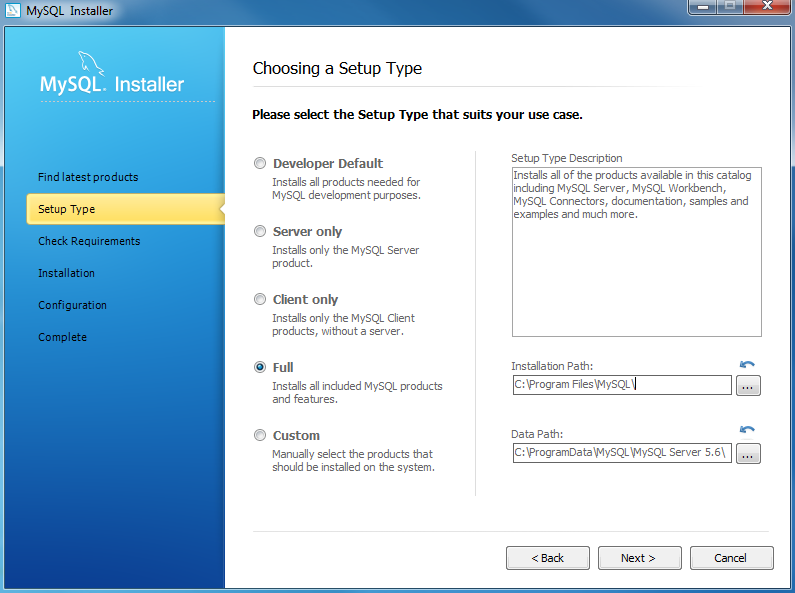
Task: Click the 'Choosing a Setup Type' heading
Action: (x=337, y=68)
